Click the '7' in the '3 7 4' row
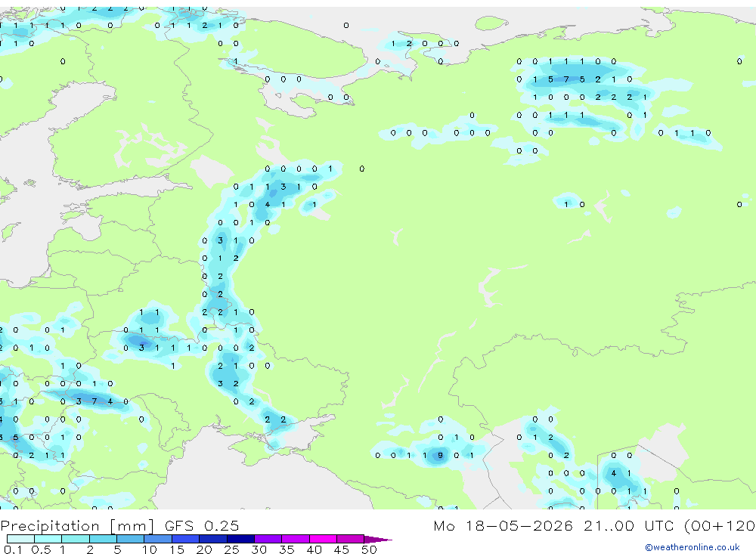Screen dimensions: 756x554 click(94, 401)
